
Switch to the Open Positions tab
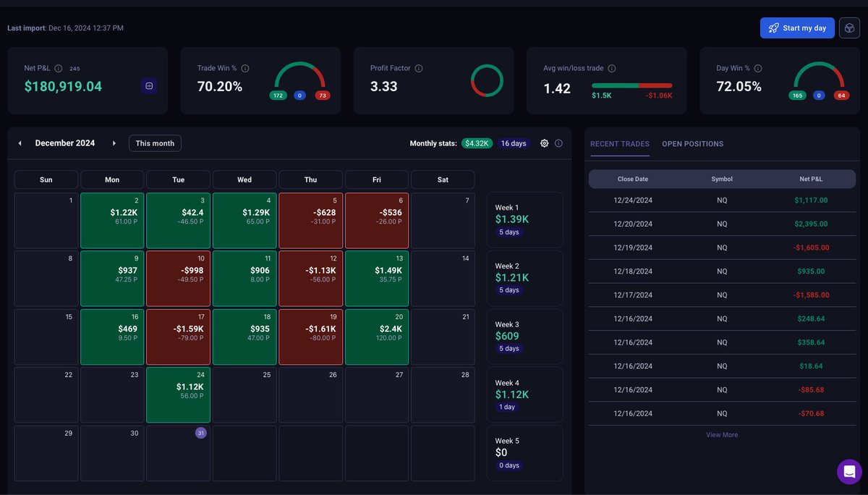point(693,144)
